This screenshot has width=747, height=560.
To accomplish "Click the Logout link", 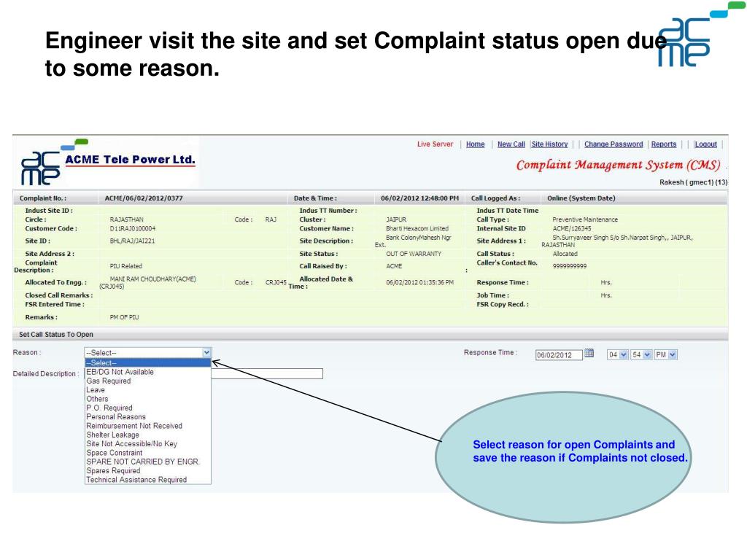I will point(705,144).
